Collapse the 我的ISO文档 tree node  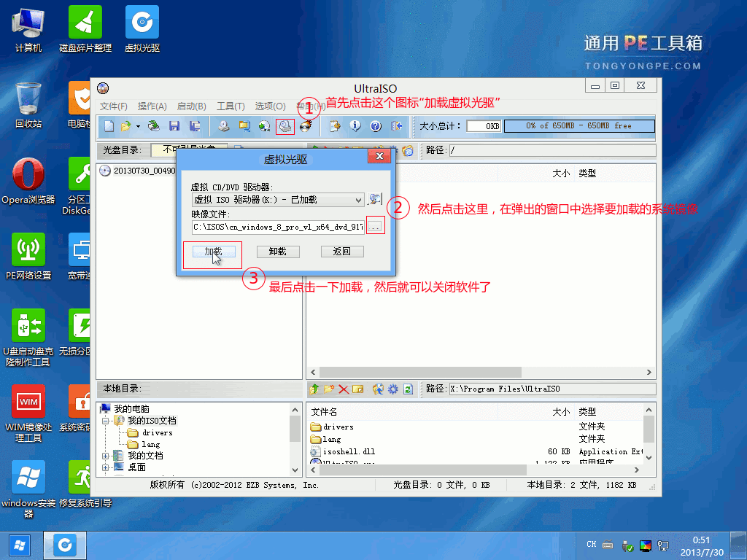tap(105, 421)
